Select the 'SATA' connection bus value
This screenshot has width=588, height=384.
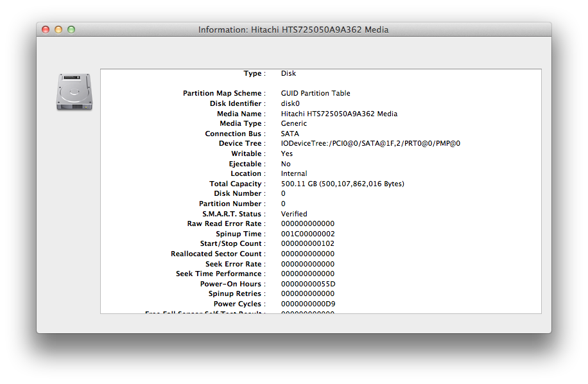tap(290, 134)
